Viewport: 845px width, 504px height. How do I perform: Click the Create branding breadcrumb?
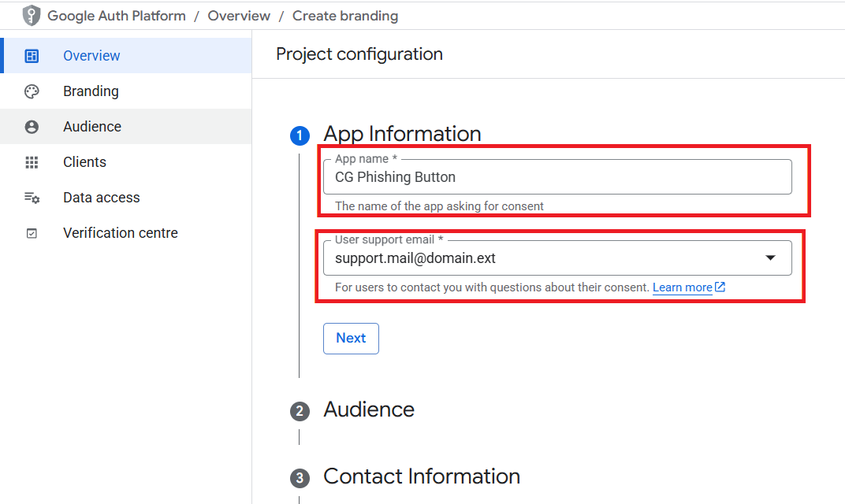coord(345,17)
